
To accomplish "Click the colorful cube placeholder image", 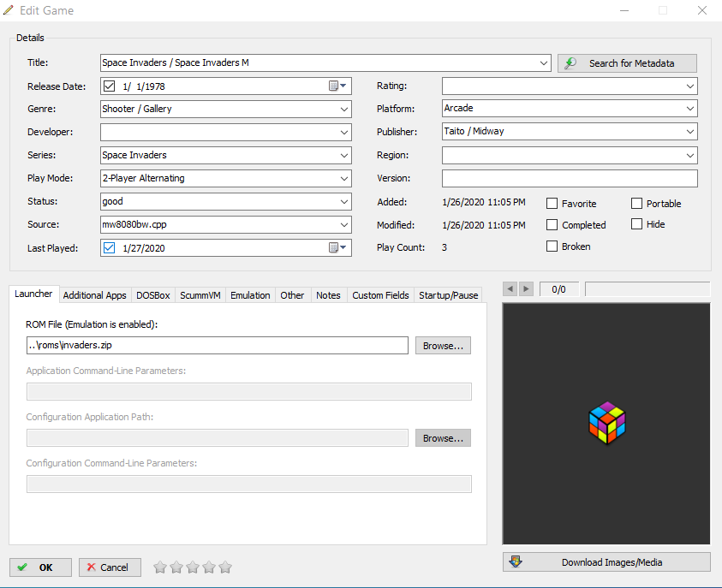I will 607,422.
